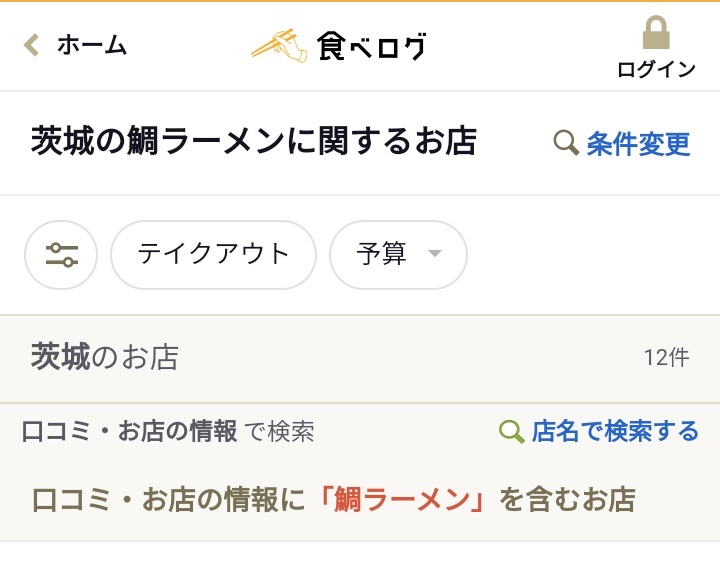Click the green magnifier search icon

point(511,432)
